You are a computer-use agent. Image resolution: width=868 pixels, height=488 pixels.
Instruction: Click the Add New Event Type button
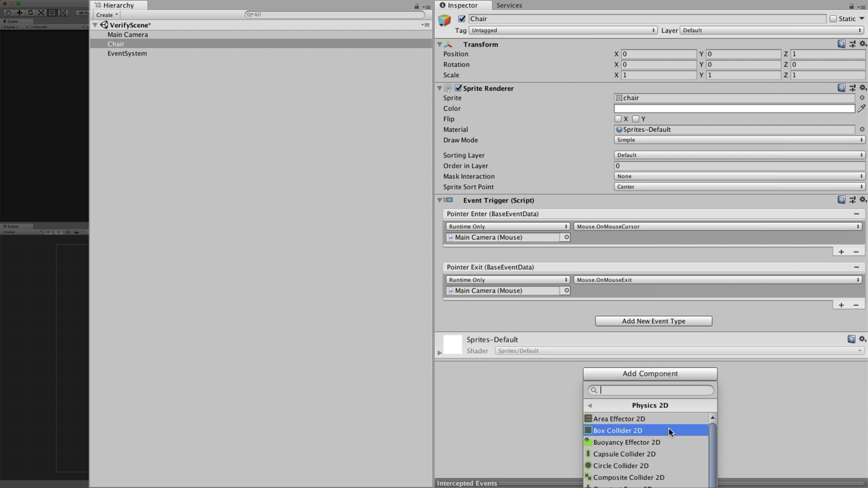(x=653, y=321)
